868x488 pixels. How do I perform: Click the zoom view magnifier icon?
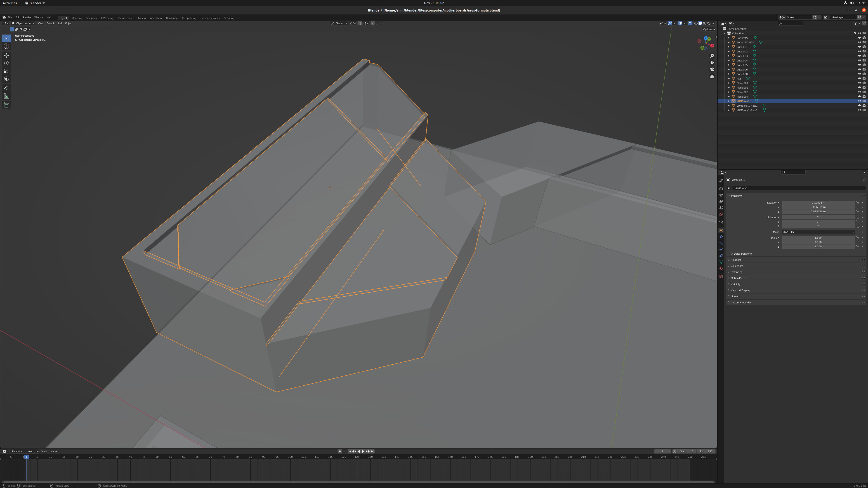(x=712, y=56)
